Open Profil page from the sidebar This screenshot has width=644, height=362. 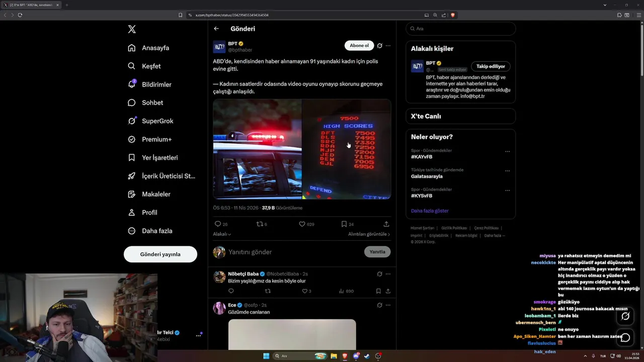pos(142,212)
